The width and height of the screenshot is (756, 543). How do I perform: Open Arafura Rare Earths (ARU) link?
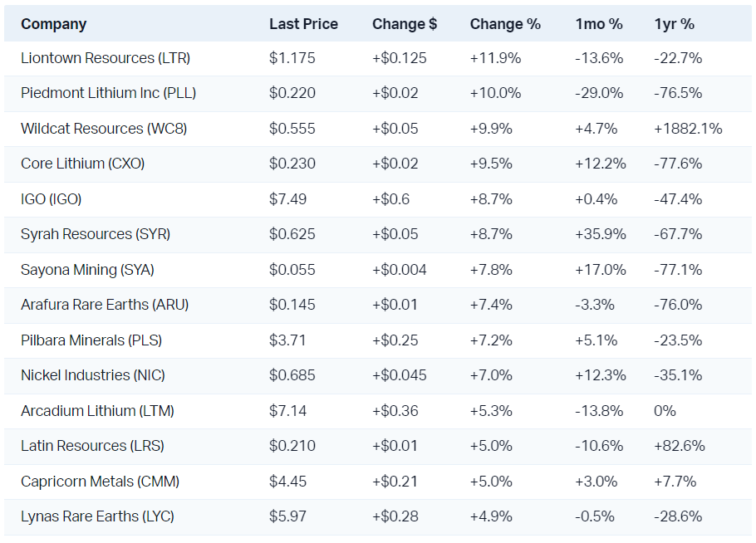(x=105, y=305)
